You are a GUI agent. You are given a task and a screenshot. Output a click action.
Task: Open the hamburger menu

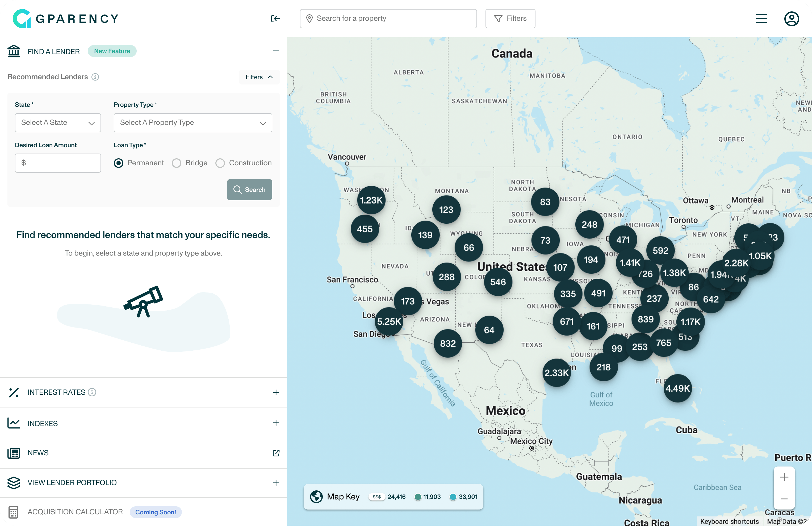(761, 18)
